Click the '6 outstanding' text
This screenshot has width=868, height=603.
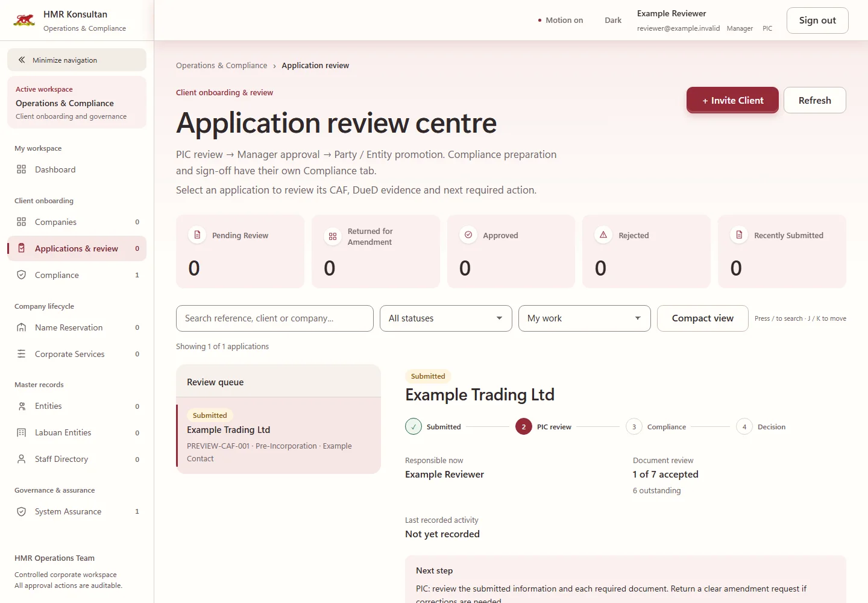click(656, 491)
